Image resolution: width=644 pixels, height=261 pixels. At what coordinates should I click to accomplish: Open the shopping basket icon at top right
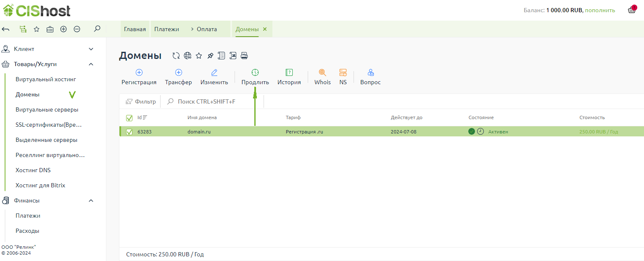pyautogui.click(x=631, y=10)
